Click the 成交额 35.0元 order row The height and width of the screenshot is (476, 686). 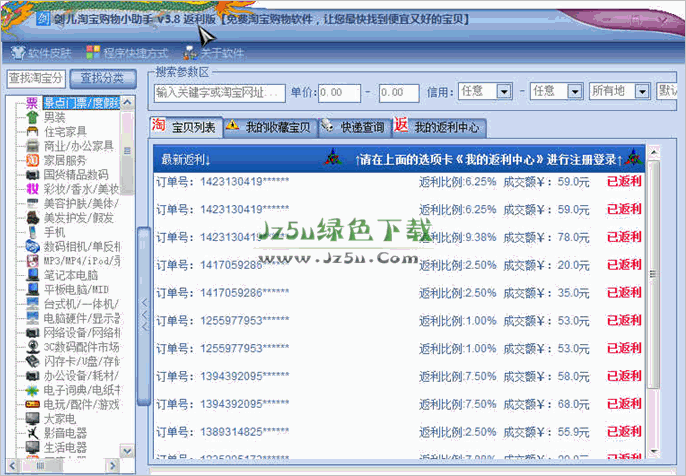click(x=399, y=293)
